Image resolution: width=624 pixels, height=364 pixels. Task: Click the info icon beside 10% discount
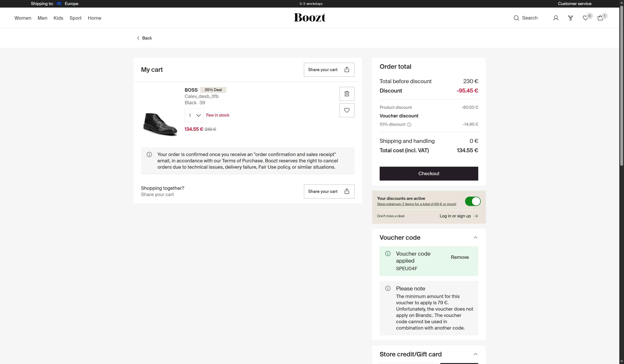click(409, 124)
